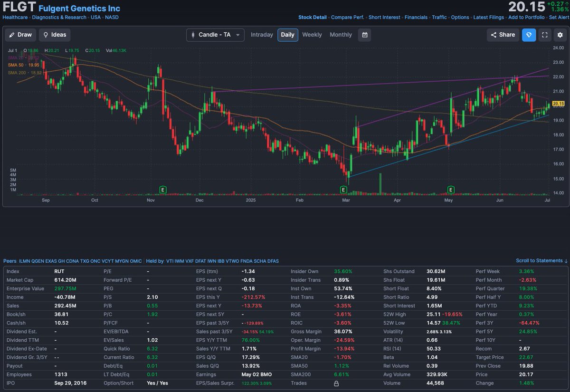The width and height of the screenshot is (570, 392).
Task: Click the Enterprise Value 297.75M
Action: click(66, 288)
